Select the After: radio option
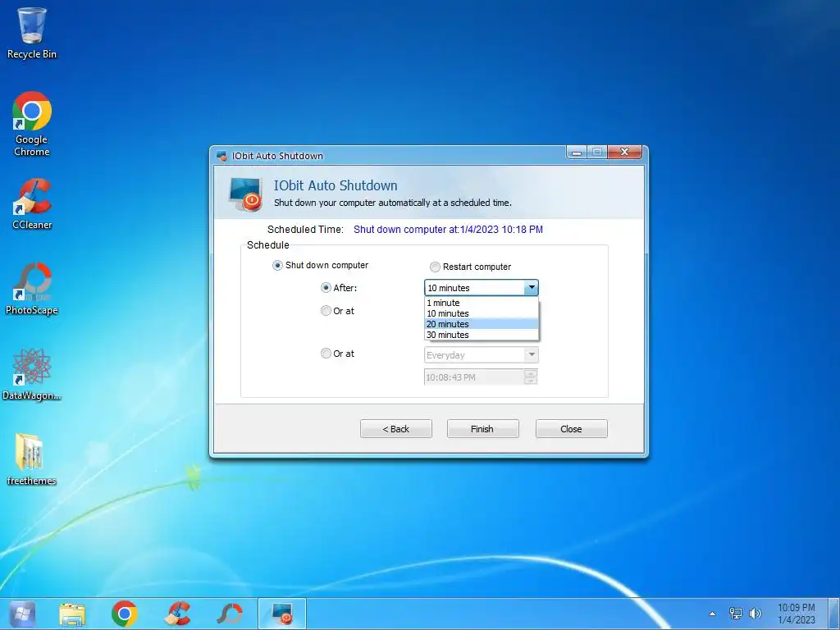The width and height of the screenshot is (840, 630). click(x=326, y=288)
